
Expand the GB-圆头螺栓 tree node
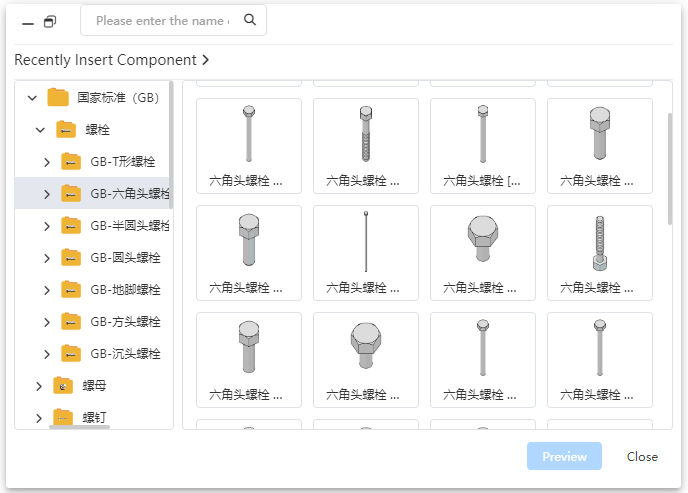pos(46,257)
